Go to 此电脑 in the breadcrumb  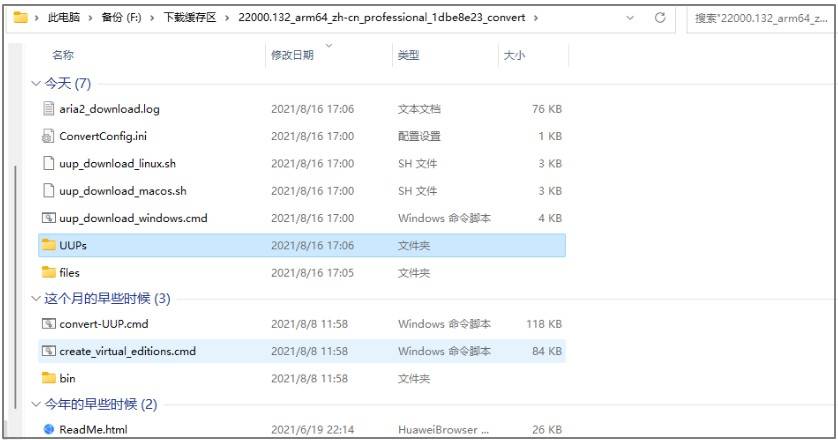(64, 17)
